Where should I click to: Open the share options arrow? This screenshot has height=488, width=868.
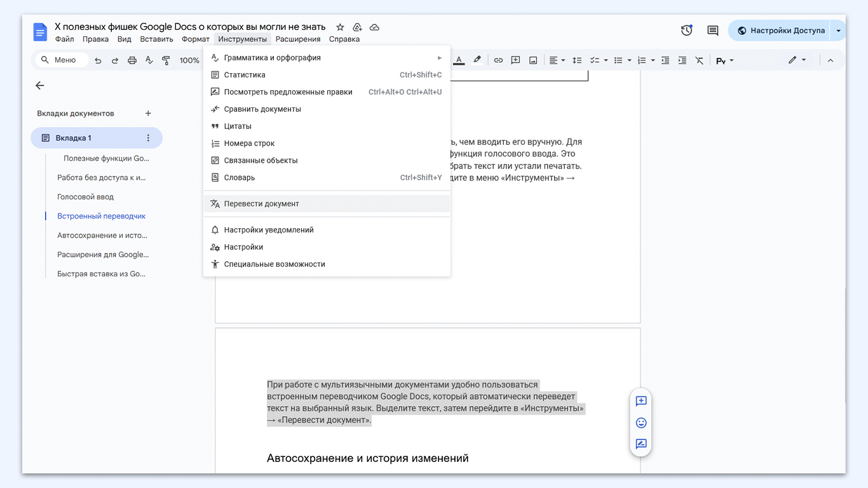pyautogui.click(x=839, y=30)
